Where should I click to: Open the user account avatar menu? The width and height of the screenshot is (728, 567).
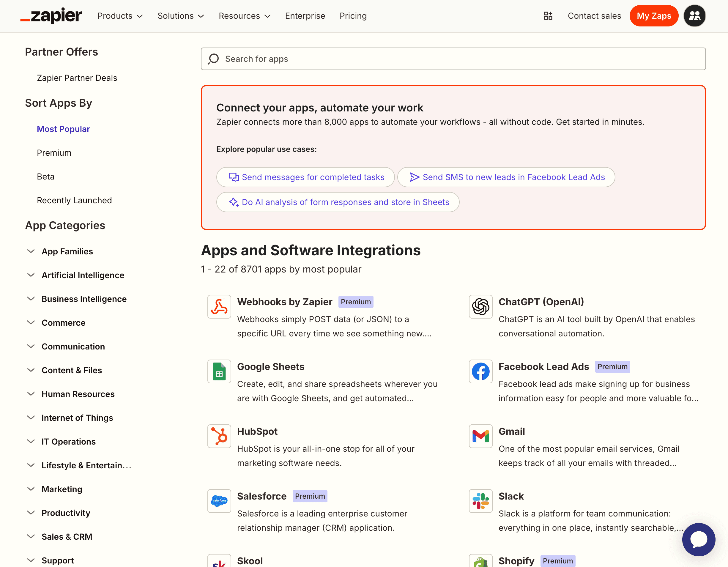coord(694,16)
